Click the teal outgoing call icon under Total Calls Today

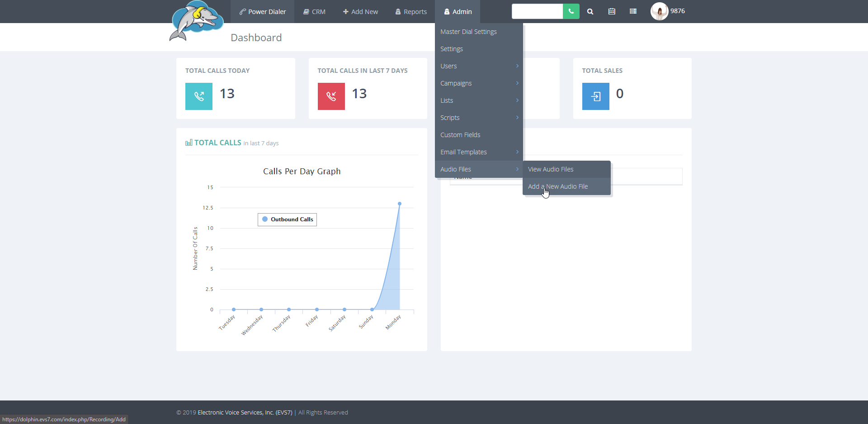coord(199,96)
